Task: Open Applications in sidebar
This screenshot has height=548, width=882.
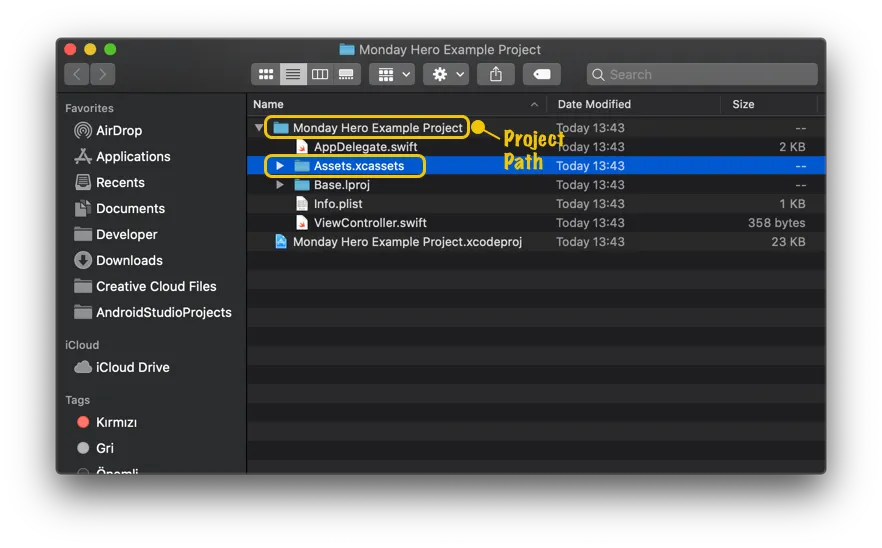Action: tap(122, 156)
